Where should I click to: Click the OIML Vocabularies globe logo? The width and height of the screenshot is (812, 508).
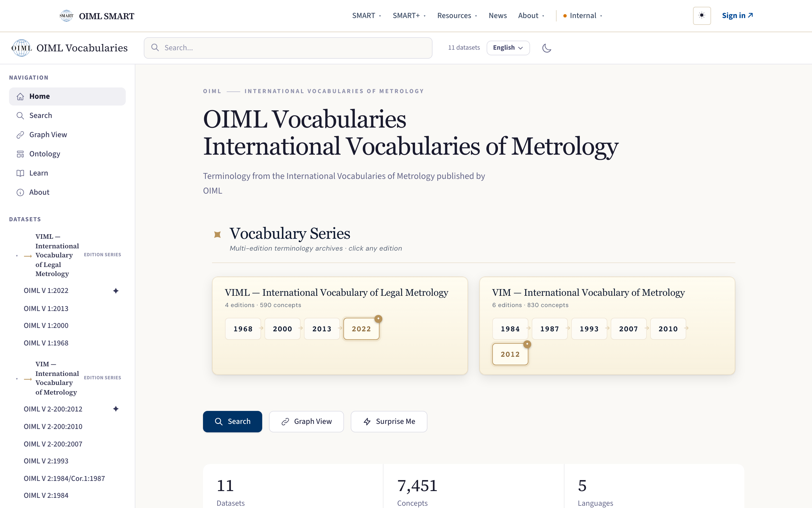click(x=21, y=48)
